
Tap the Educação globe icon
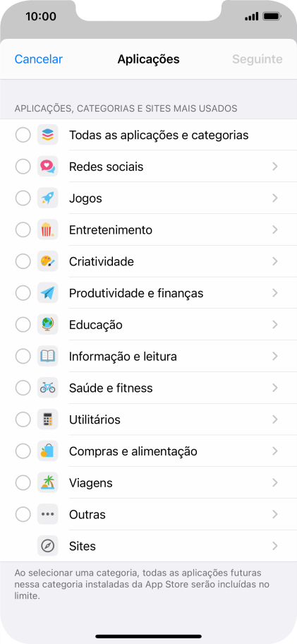pyautogui.click(x=47, y=324)
